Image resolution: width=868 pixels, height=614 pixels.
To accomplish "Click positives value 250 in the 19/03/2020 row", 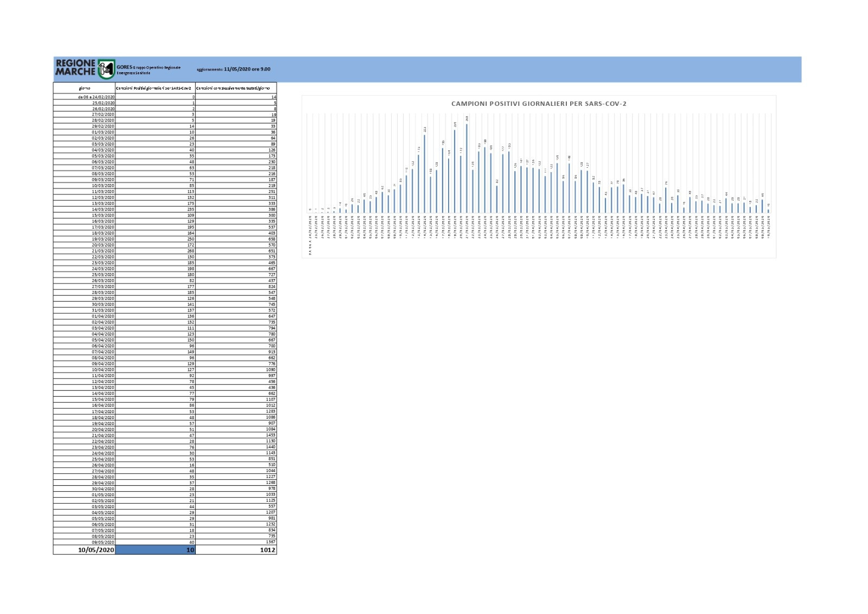I will tap(155, 239).
